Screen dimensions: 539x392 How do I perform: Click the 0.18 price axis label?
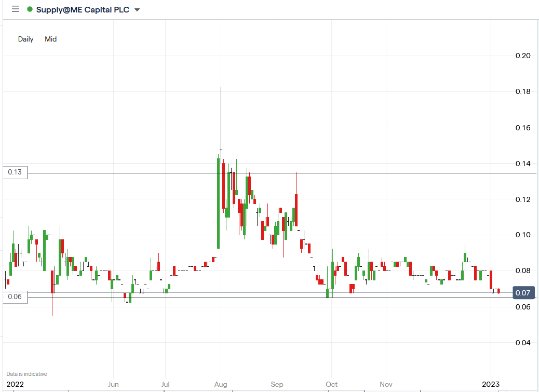(x=523, y=91)
